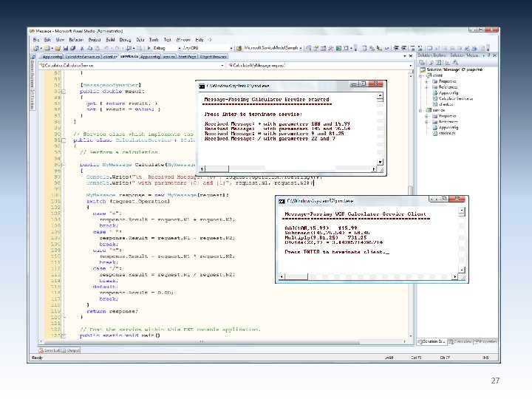Open the Build menu
This screenshot has width=532, height=399.
[110, 39]
